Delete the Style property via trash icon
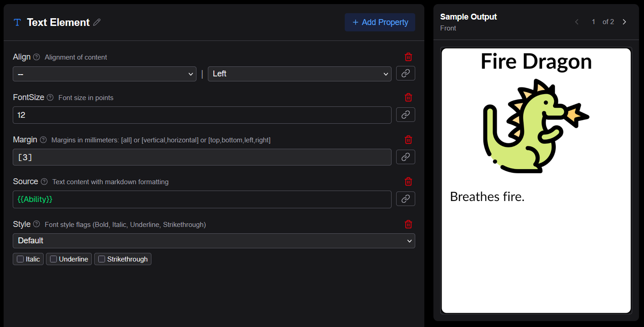Viewport: 644px width, 327px height. coord(408,224)
